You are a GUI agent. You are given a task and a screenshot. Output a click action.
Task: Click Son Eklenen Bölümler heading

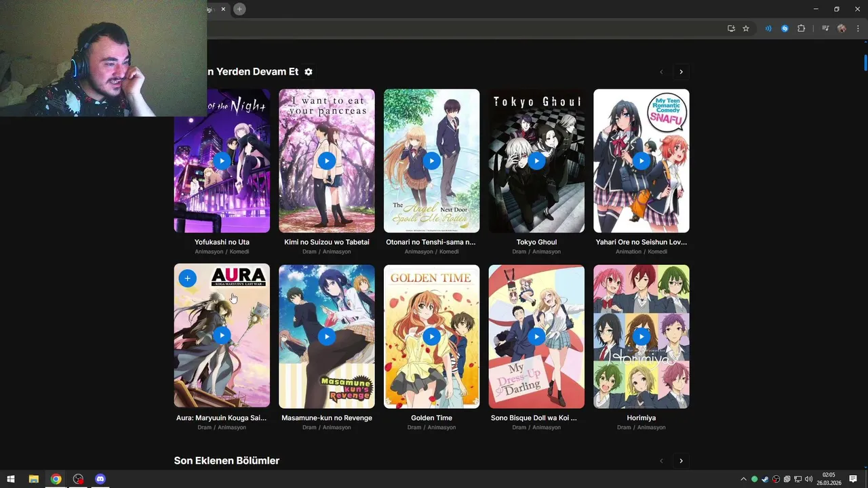226,461
